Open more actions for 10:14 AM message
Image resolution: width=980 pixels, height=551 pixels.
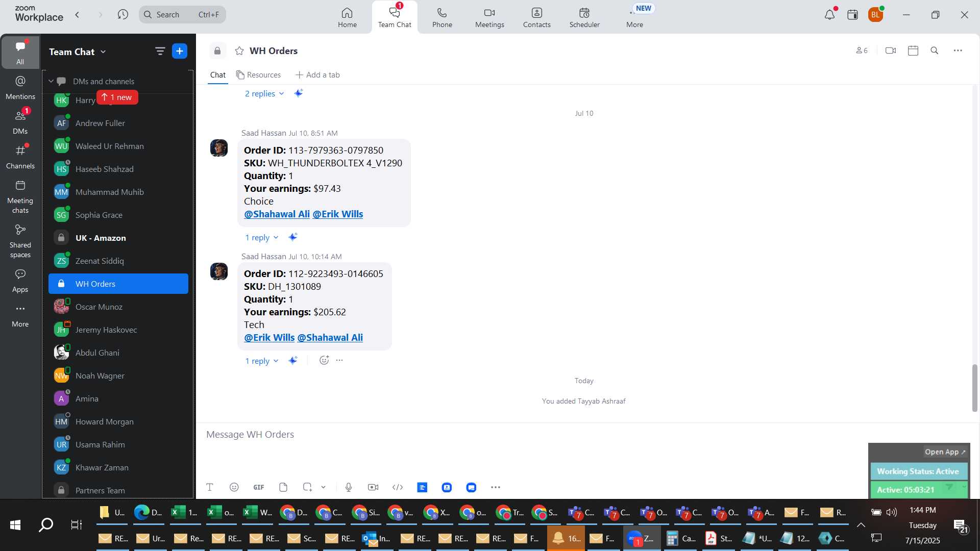339,360
